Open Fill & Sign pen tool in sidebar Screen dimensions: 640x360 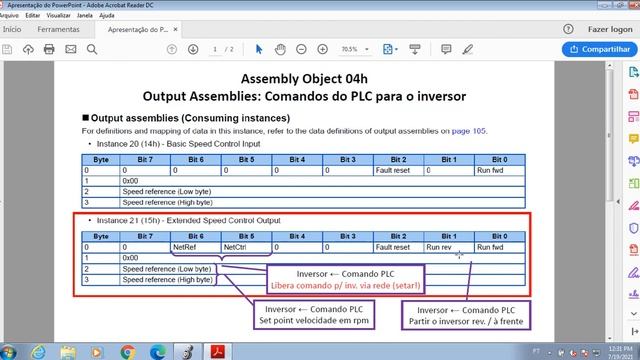tap(633, 272)
